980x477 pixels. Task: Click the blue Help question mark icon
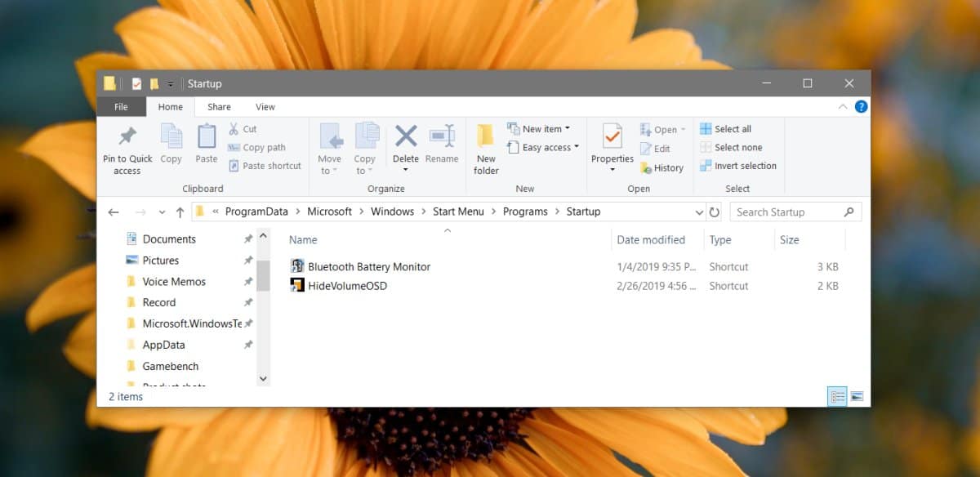coord(861,107)
